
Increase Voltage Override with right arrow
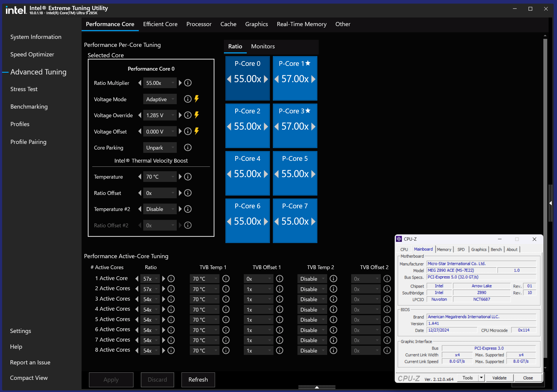(180, 115)
